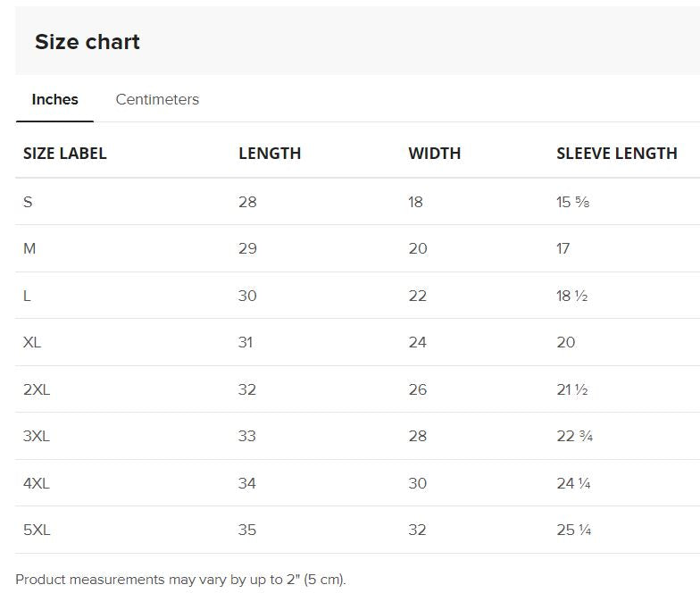Image resolution: width=700 pixels, height=610 pixels.
Task: Click the 22 ¾ sleeve length cell
Action: (x=575, y=436)
